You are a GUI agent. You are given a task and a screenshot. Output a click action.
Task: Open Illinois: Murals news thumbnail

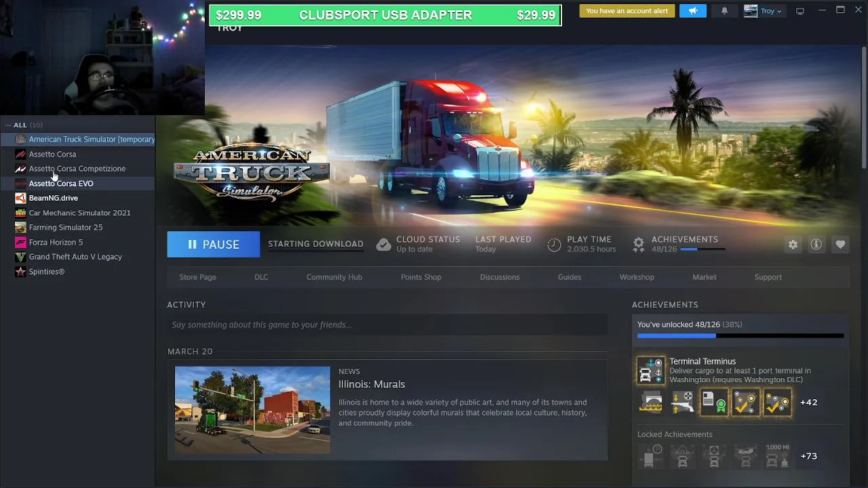252,409
